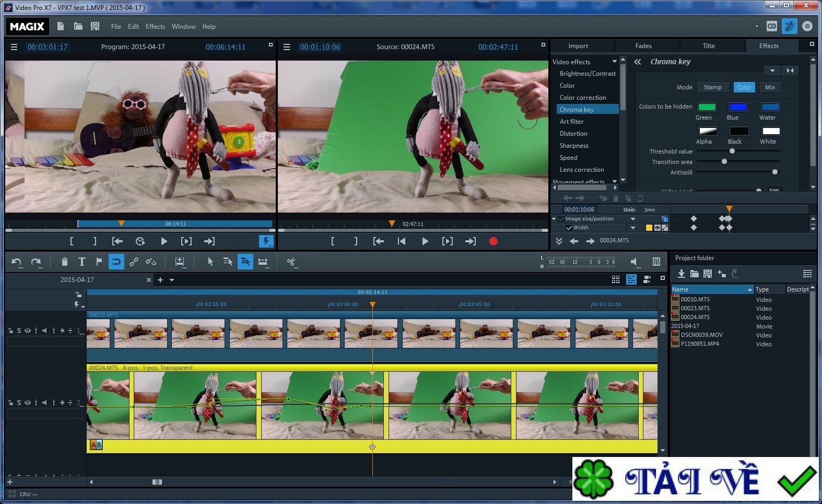Click the set marker flag icon
Viewport: 822px width, 504px height.
tap(99, 262)
